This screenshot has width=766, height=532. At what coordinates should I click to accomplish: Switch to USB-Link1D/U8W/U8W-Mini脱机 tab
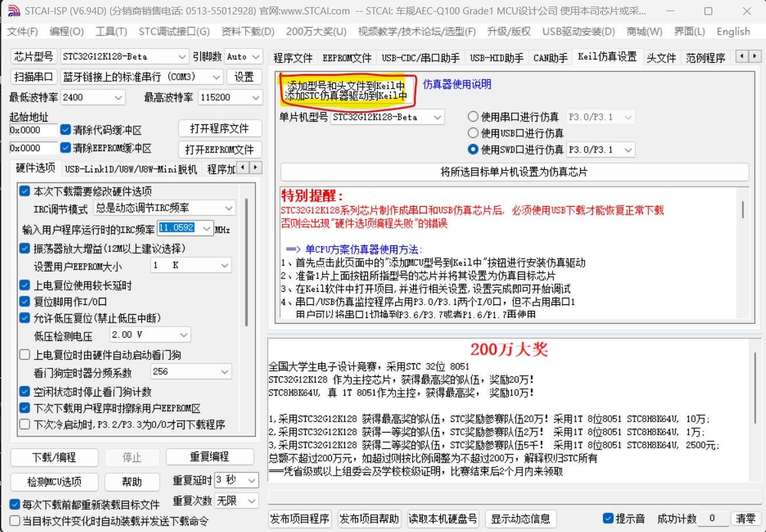tap(131, 169)
